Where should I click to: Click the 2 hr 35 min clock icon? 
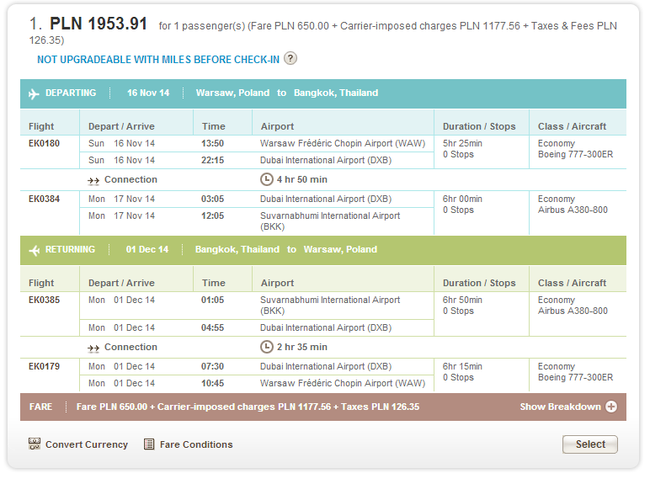[266, 347]
